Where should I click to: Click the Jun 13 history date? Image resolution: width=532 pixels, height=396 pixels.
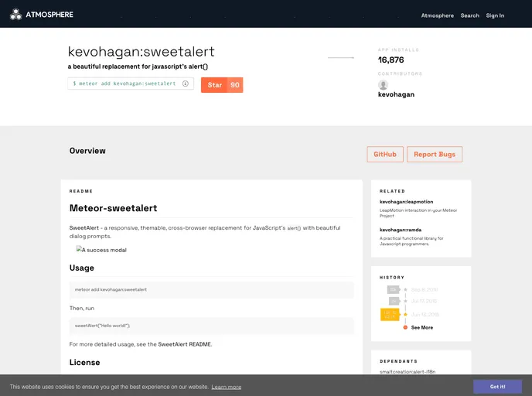(x=425, y=315)
